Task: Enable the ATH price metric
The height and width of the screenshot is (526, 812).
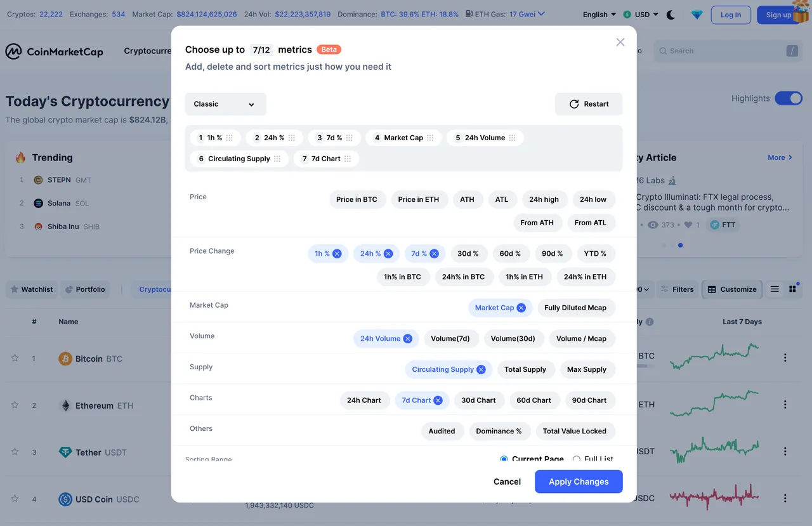Action: [x=468, y=199]
